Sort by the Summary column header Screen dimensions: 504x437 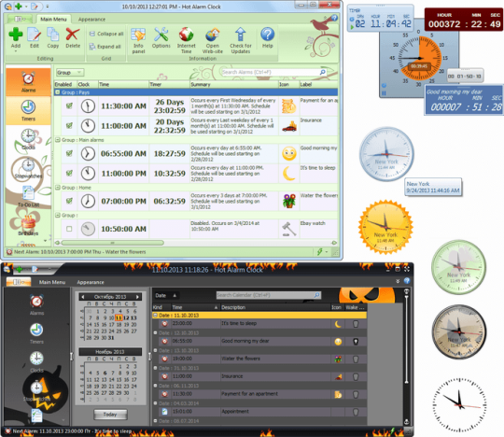pos(233,84)
